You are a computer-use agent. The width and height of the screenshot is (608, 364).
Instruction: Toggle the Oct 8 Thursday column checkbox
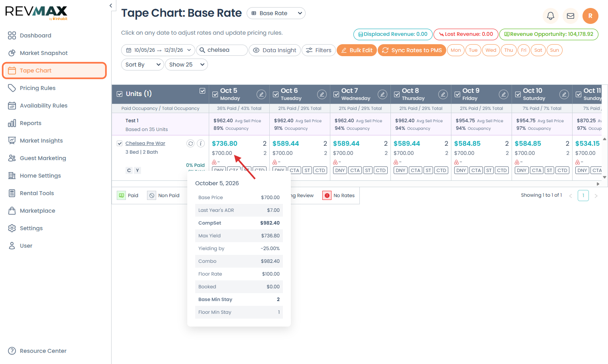click(x=397, y=95)
